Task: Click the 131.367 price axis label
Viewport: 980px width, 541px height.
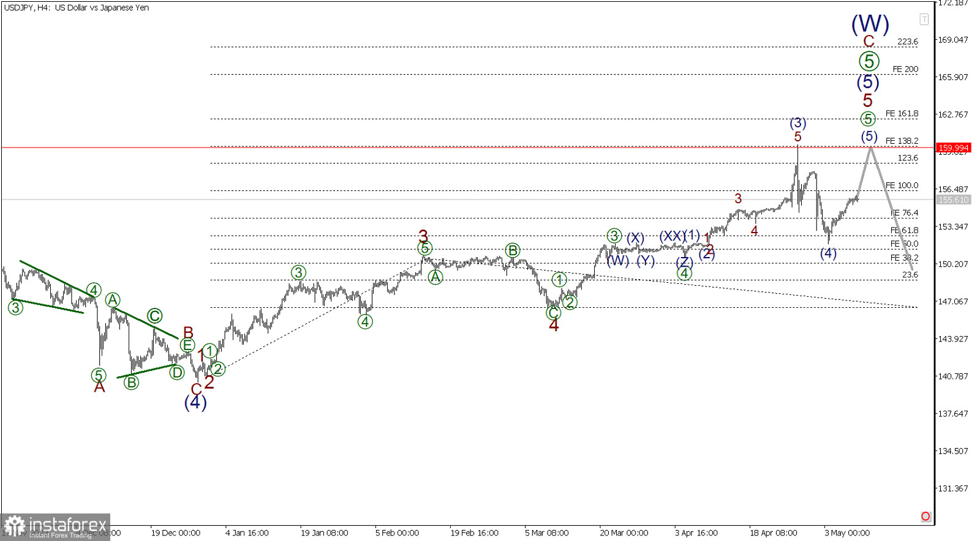Action: pyautogui.click(x=953, y=488)
